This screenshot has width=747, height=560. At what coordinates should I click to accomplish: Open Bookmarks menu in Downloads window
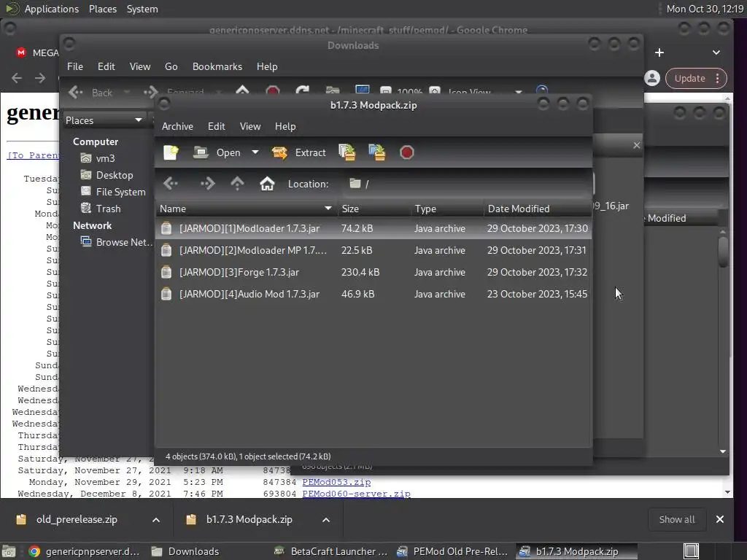[x=217, y=66]
